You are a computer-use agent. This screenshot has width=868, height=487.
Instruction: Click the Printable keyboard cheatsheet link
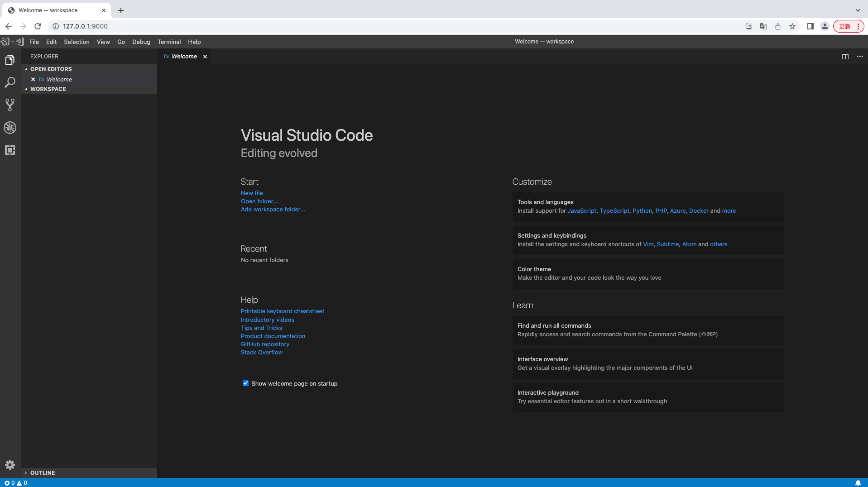tap(282, 311)
